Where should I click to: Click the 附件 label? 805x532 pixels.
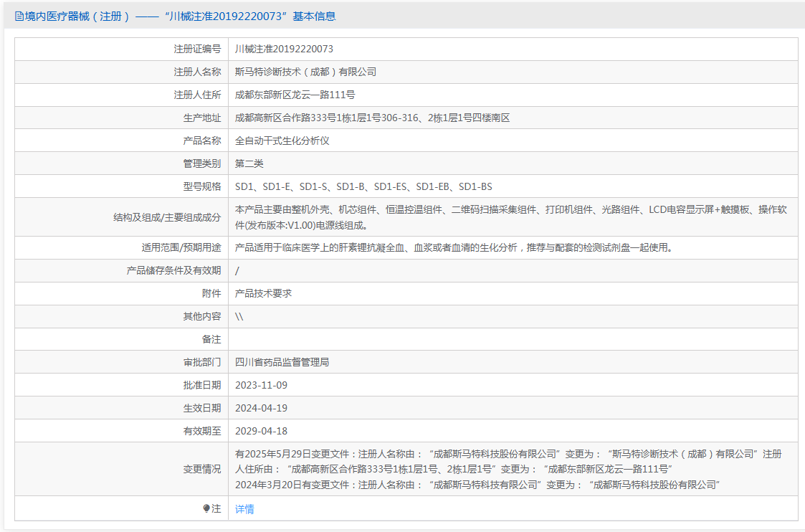point(211,293)
